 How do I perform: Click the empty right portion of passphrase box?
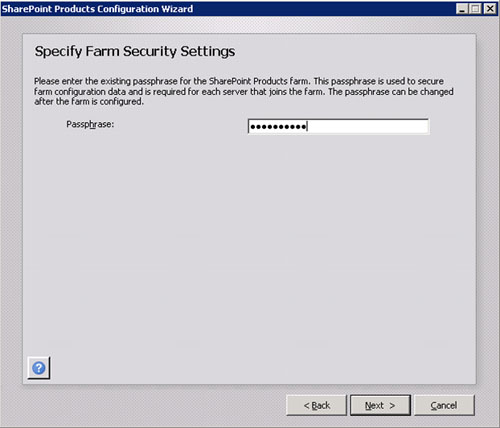[x=368, y=126]
